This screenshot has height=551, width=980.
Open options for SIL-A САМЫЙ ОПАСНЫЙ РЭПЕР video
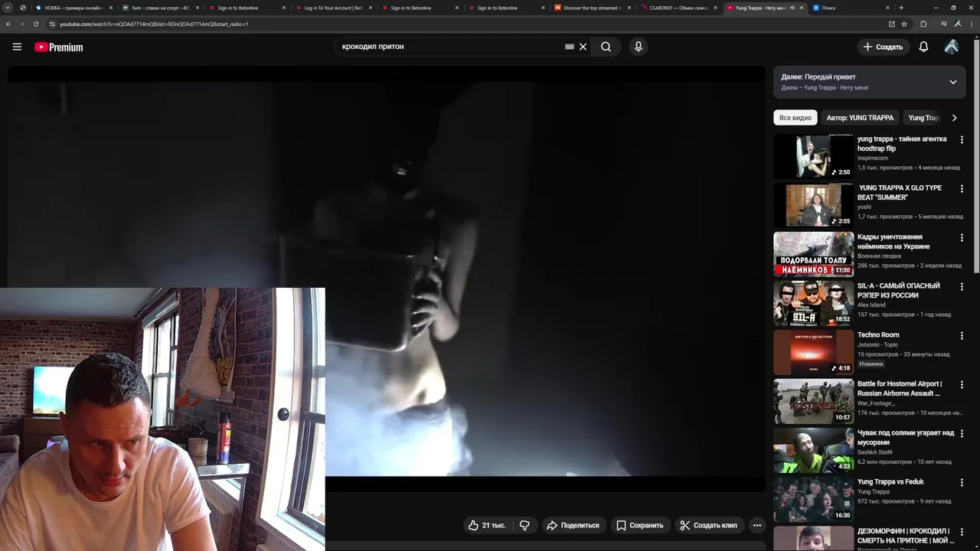962,287
